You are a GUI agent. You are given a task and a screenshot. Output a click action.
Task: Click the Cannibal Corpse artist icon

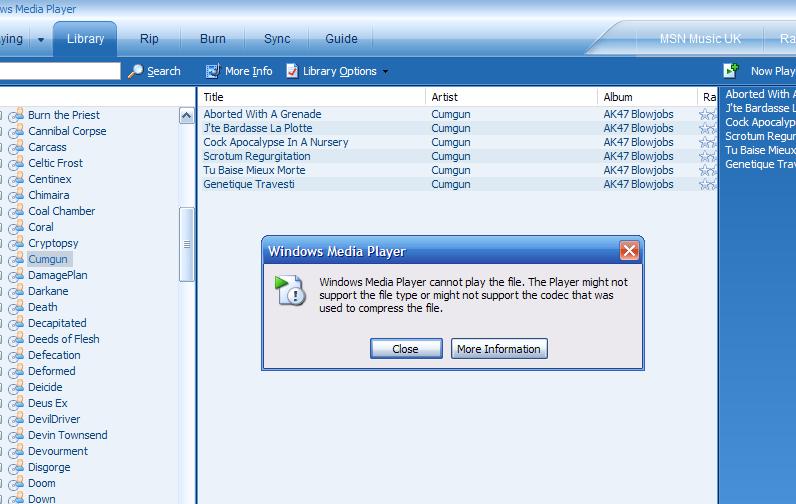click(16, 131)
